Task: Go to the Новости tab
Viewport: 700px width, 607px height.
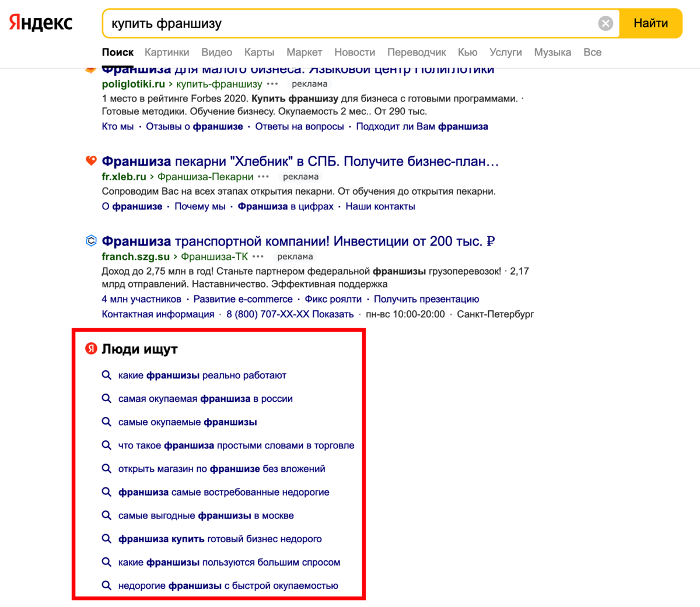Action: click(355, 52)
